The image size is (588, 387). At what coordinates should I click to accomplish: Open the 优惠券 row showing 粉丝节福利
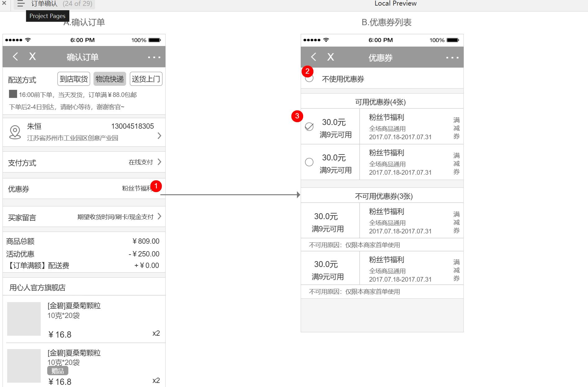[x=84, y=189]
